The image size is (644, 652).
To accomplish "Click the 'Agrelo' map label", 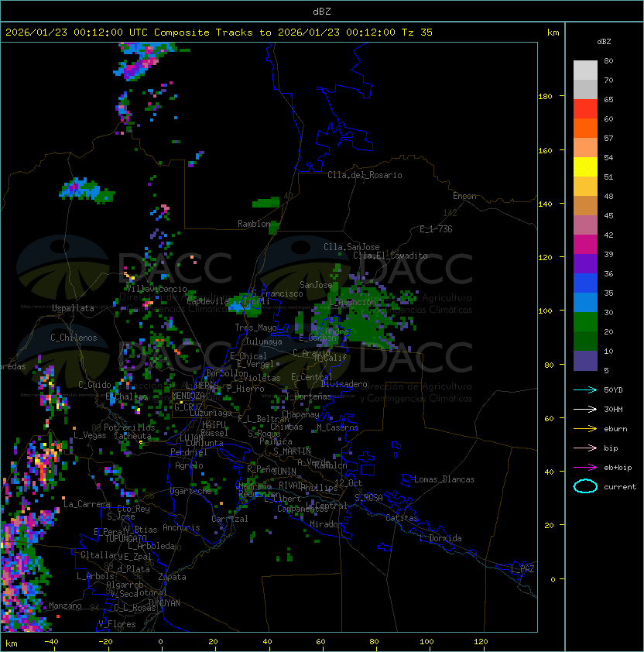I will [189, 465].
